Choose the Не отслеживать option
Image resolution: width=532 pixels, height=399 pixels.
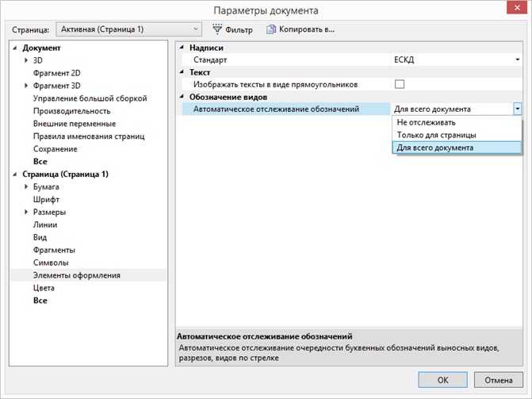tap(427, 123)
